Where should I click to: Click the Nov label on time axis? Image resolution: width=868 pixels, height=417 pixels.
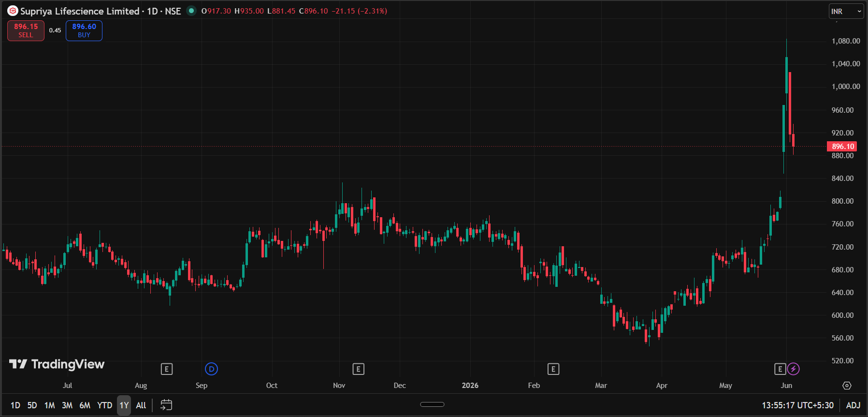pos(339,386)
